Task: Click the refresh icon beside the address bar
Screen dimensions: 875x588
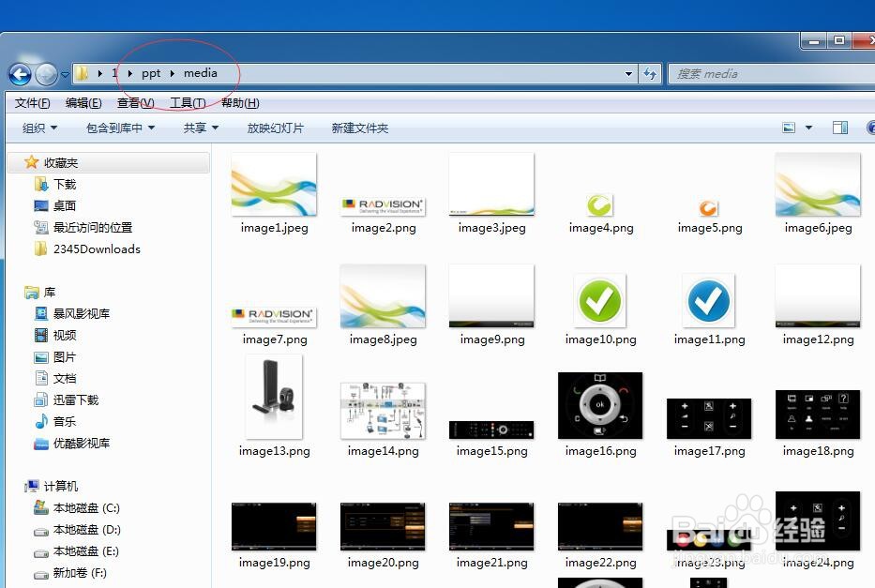Action: pos(650,74)
